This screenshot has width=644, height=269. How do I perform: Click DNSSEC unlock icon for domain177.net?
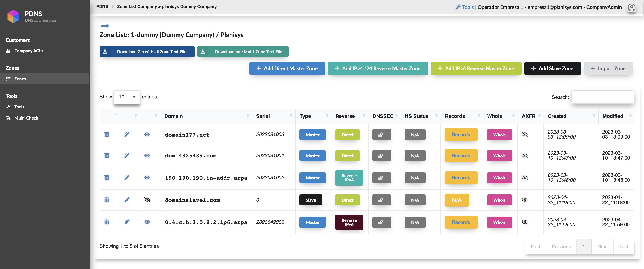[x=381, y=135]
